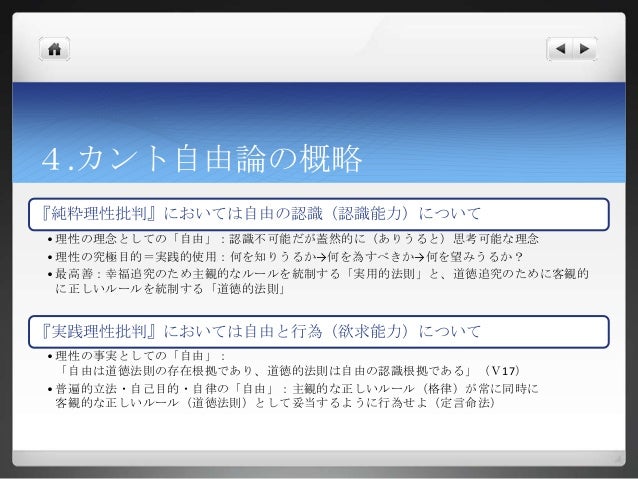Advance to next slide with right arrow
This screenshot has height=479, width=638.
[585, 49]
